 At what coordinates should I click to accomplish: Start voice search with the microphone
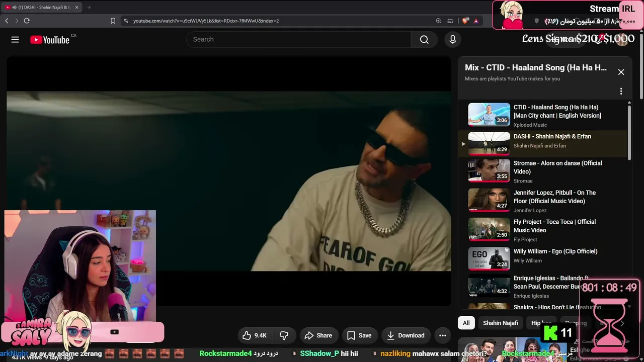point(453,40)
